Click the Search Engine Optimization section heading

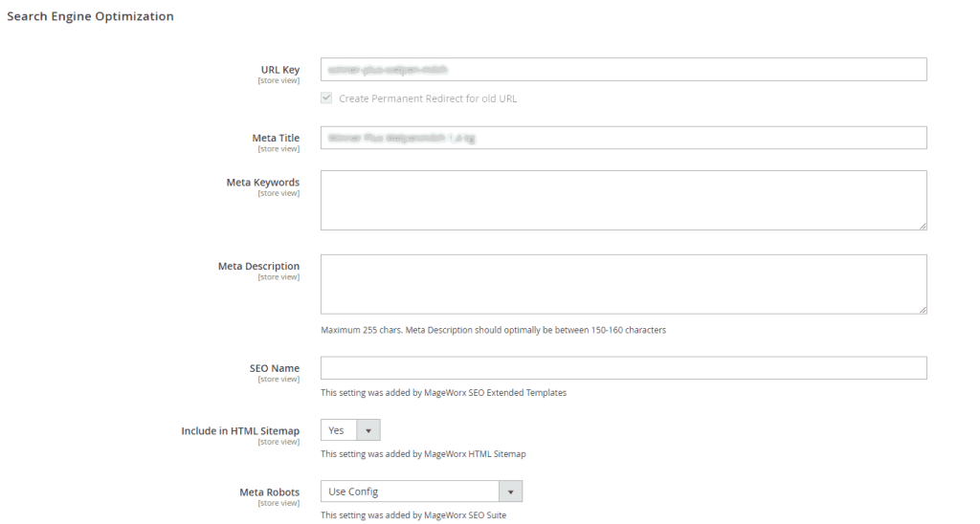[x=91, y=16]
